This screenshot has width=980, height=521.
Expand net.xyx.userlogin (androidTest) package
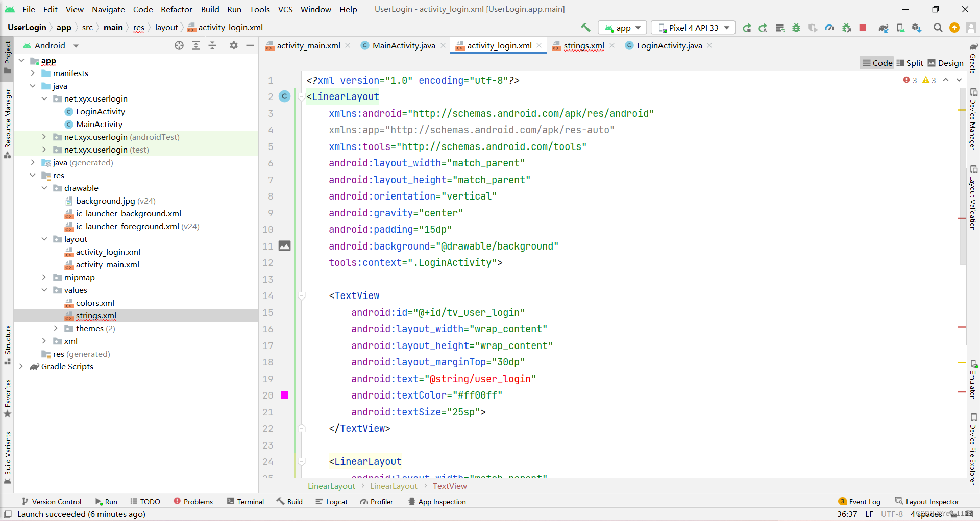(44, 137)
